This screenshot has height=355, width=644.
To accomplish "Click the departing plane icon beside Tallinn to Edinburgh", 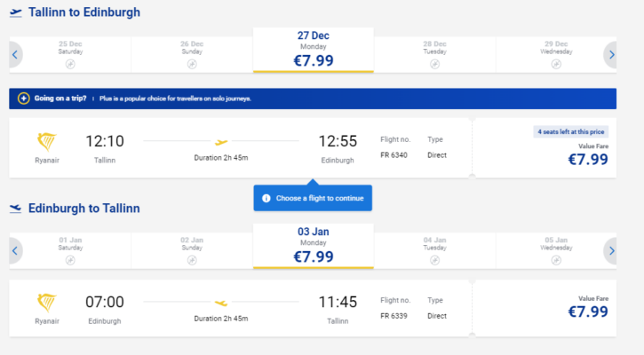I will (x=16, y=12).
